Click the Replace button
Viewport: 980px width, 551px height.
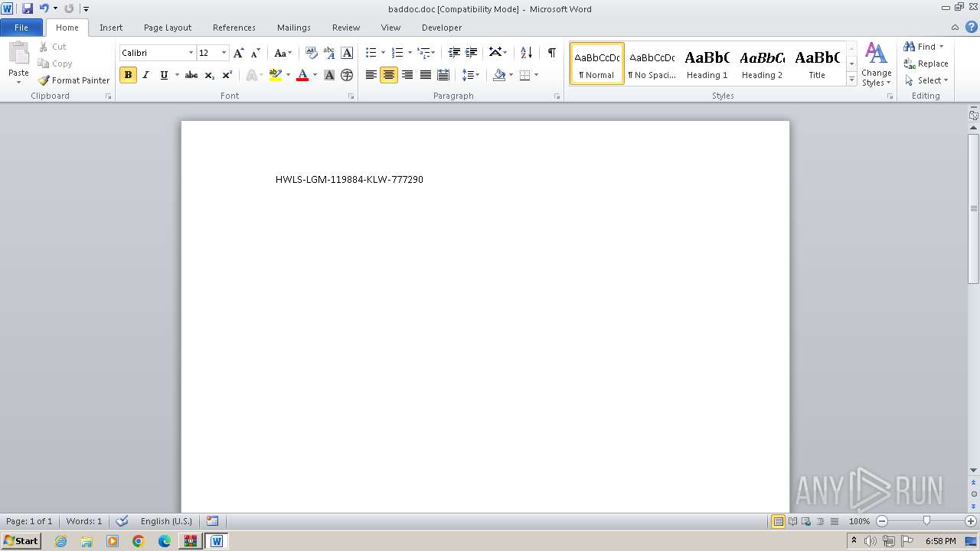[926, 64]
